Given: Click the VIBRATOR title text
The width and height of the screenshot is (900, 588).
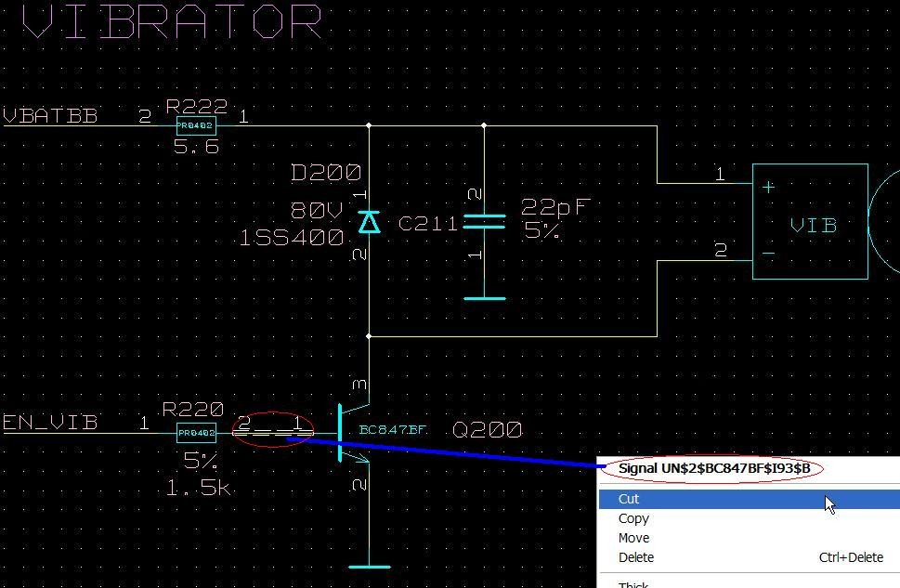Looking at the screenshot, I should click(x=172, y=22).
